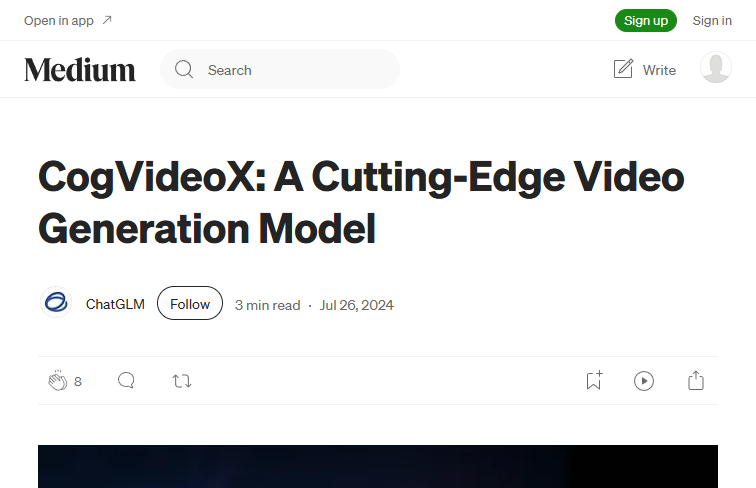This screenshot has height=488, width=756.
Task: Click the Write pencil icon
Action: coord(623,69)
